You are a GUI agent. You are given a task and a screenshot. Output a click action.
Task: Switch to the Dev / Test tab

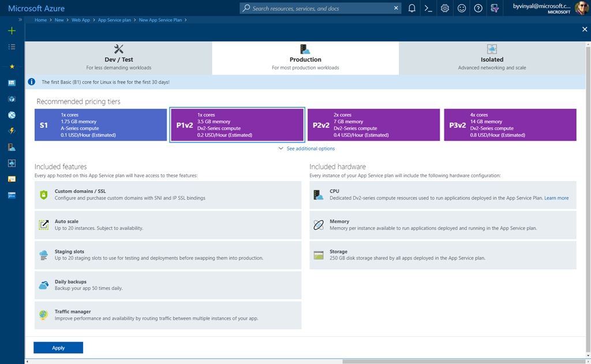[118, 58]
